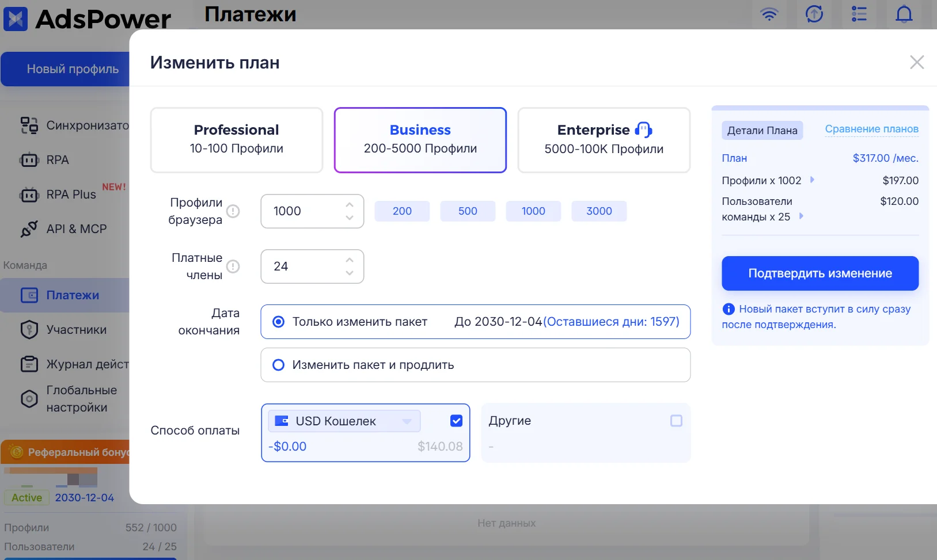Close the Изменить план dialog
This screenshot has height=560, width=937.
[x=917, y=62]
